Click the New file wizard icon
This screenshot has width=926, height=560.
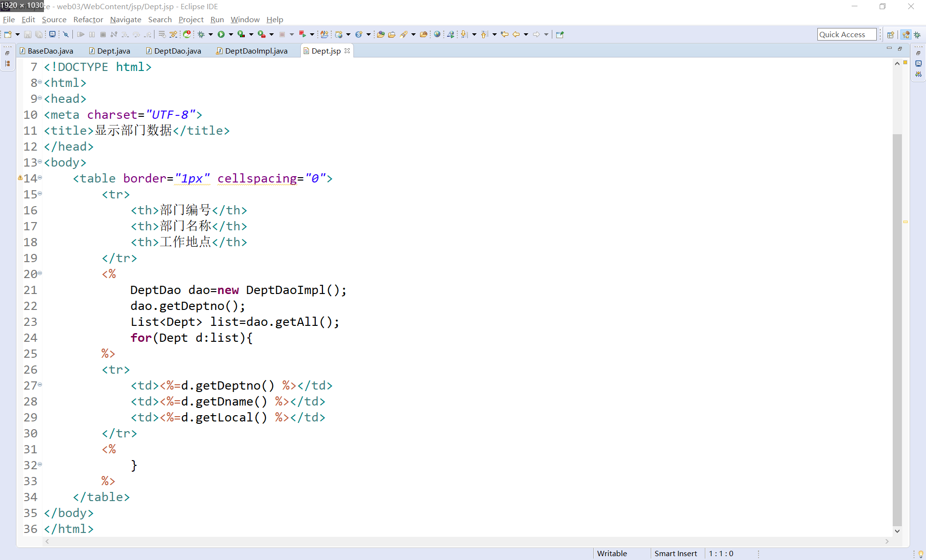click(x=8, y=34)
